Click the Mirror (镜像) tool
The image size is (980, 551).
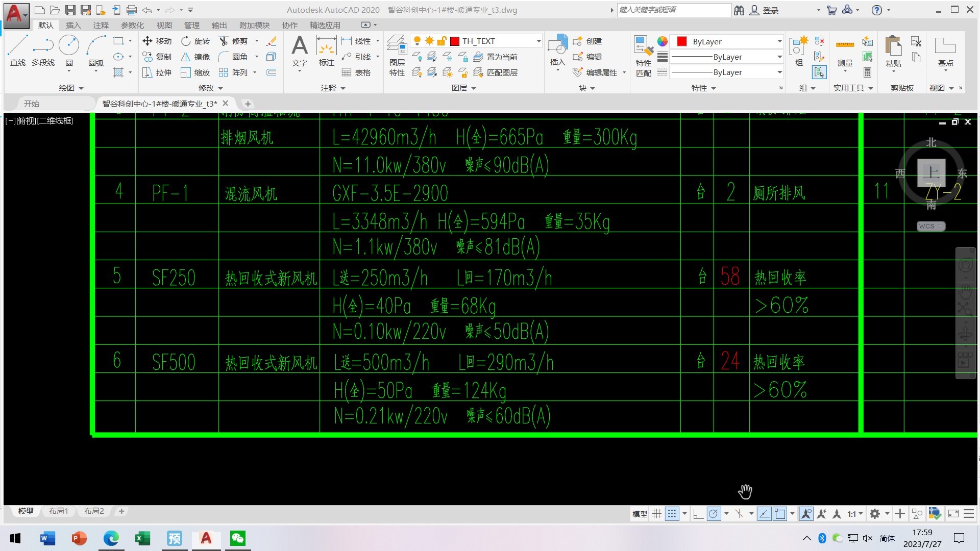195,57
